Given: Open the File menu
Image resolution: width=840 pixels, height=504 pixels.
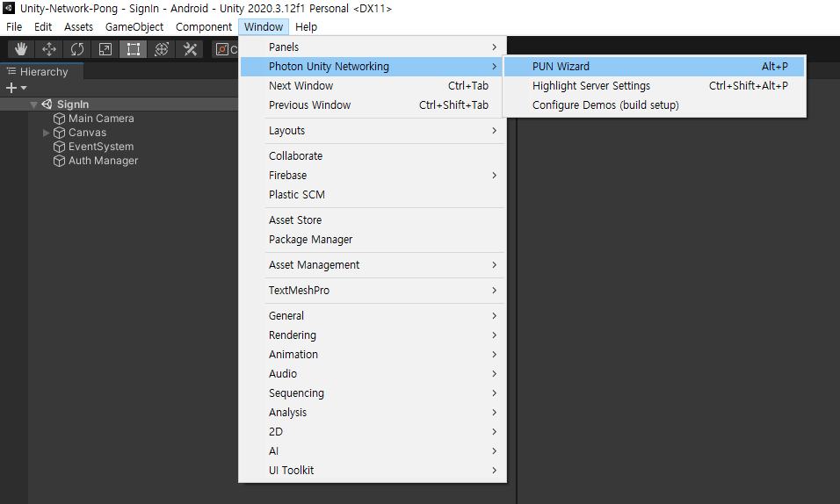Looking at the screenshot, I should [x=14, y=26].
